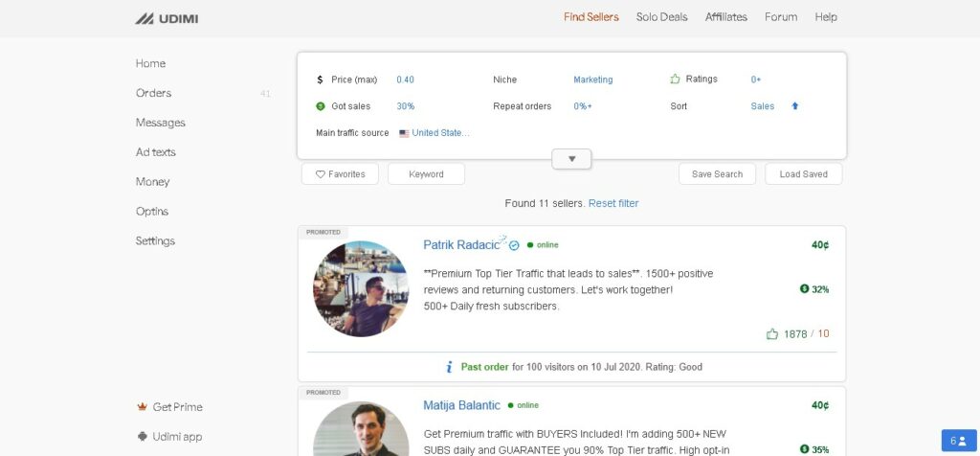Open Ad texts in sidebar
Viewport: 980px width, 456px height.
(156, 152)
